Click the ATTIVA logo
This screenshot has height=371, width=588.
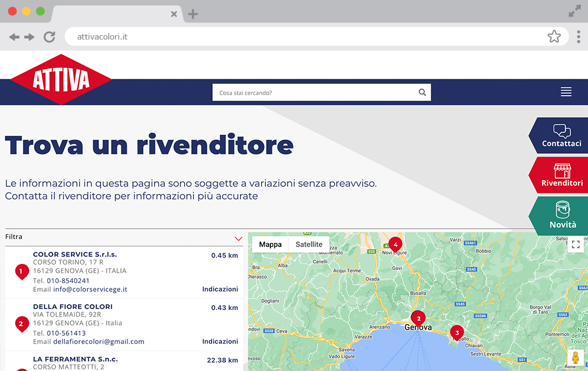[61, 80]
